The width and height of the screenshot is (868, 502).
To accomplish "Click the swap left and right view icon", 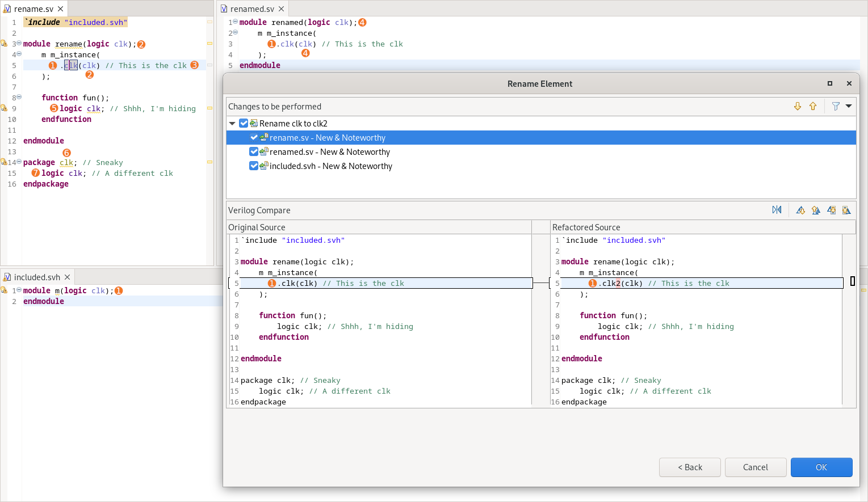I will (777, 210).
